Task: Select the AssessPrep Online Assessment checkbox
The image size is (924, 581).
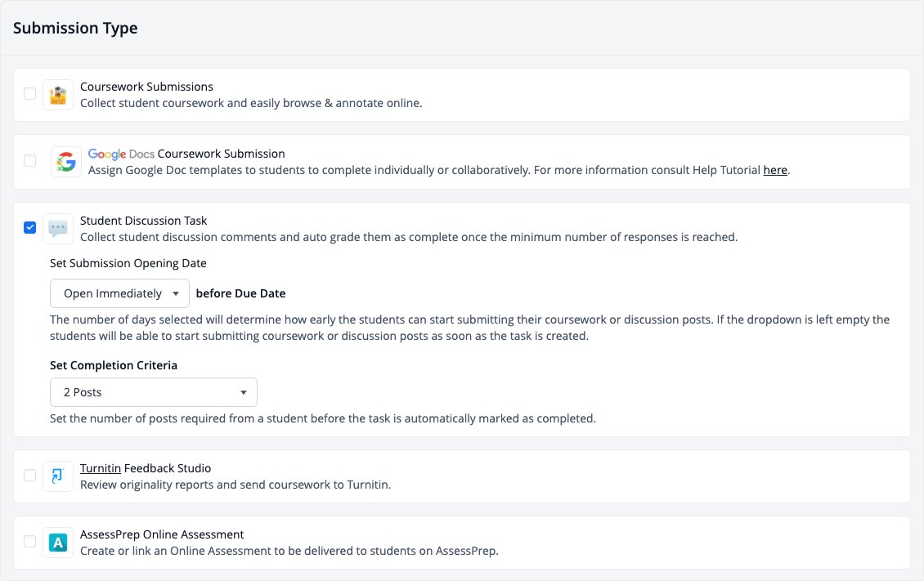Action: coord(30,541)
